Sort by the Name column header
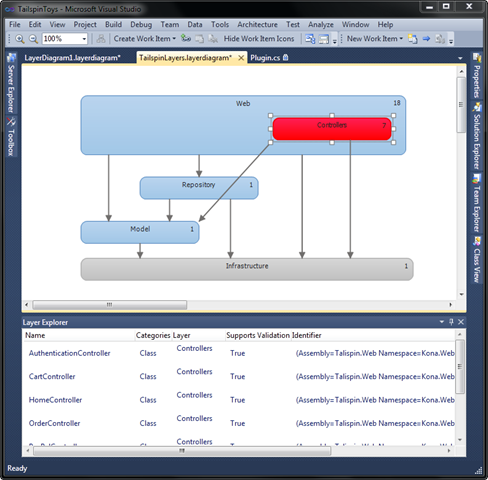 tap(79, 335)
